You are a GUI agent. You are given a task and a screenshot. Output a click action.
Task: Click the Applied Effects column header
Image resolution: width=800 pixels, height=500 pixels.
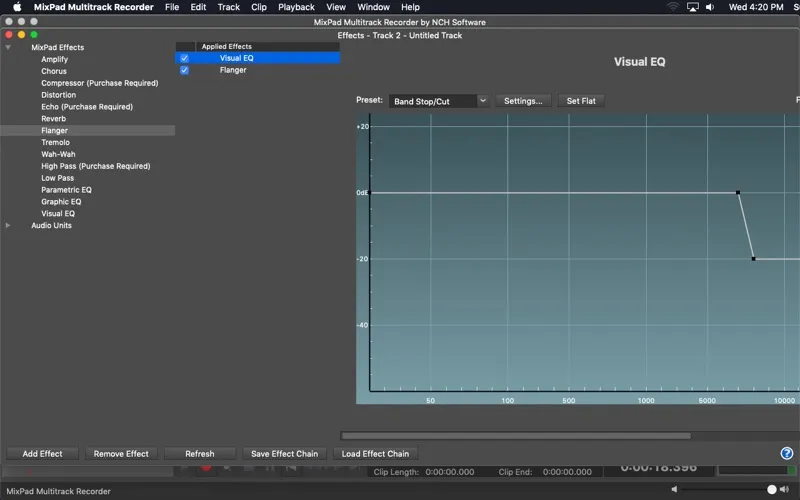(267, 46)
